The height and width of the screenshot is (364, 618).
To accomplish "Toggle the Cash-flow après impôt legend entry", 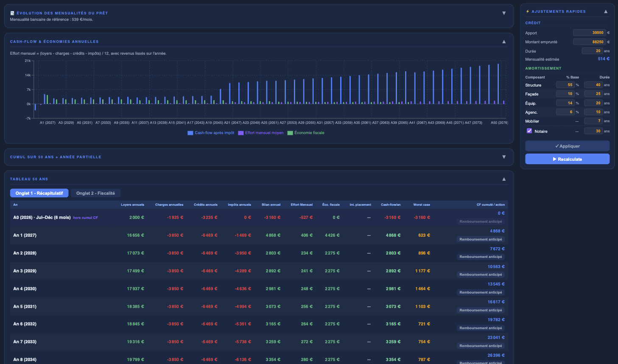I will 190,132.
